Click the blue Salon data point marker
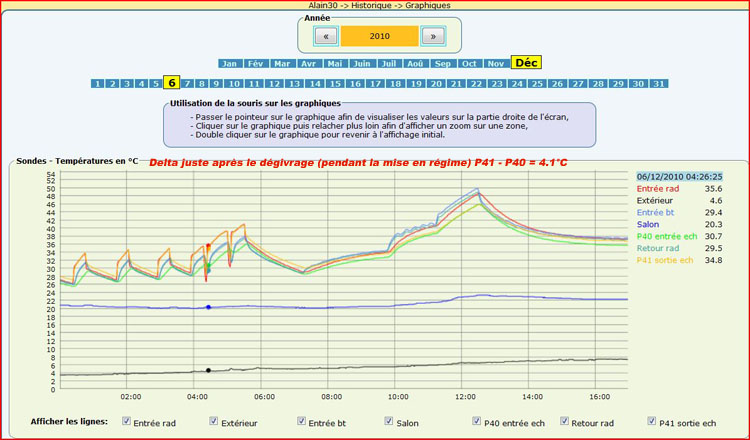This screenshot has width=750, height=440. point(208,307)
